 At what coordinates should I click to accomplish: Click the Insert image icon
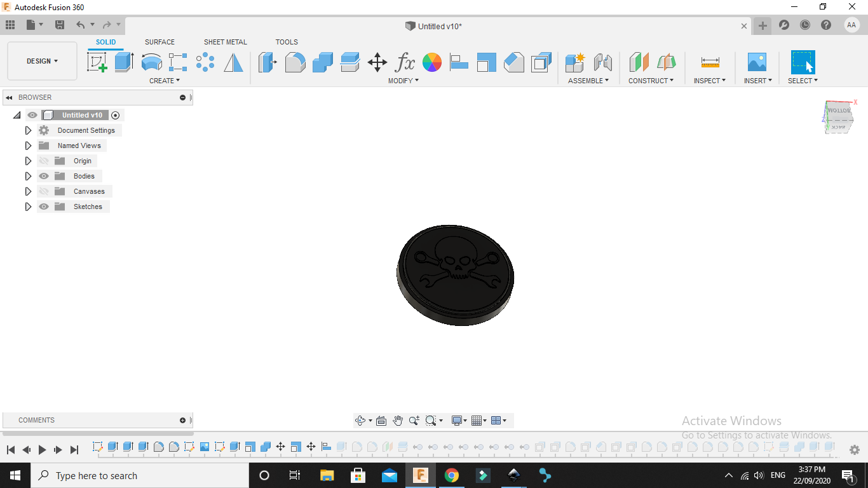click(757, 62)
